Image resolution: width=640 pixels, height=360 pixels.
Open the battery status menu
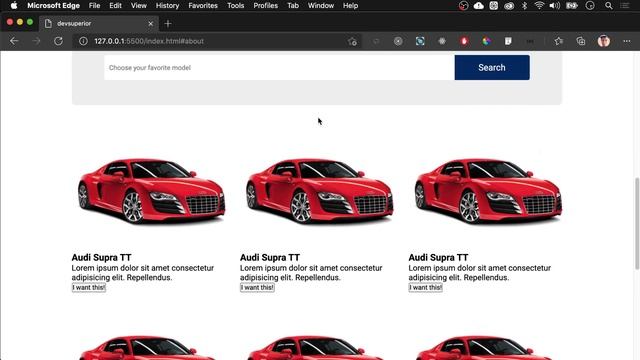click(x=572, y=6)
